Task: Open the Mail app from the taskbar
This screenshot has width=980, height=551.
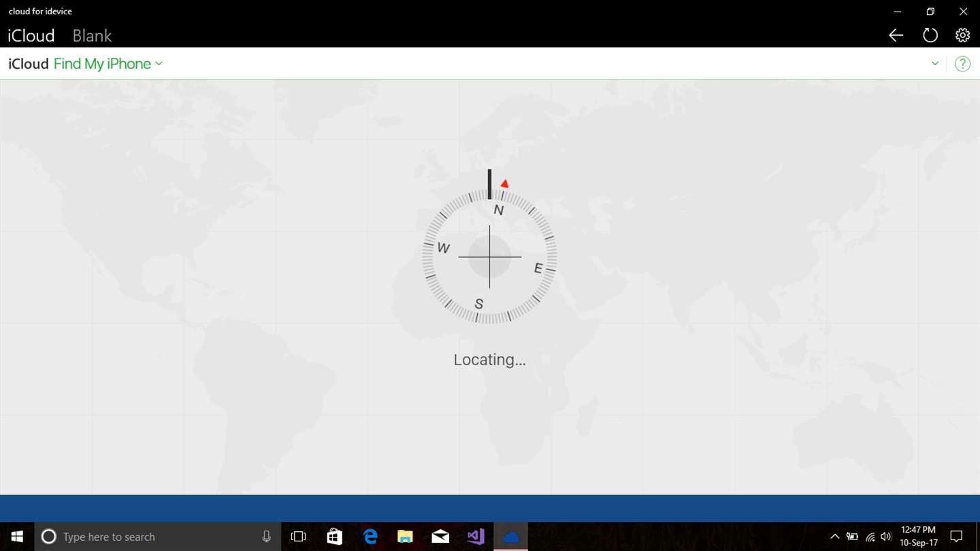Action: 440,537
